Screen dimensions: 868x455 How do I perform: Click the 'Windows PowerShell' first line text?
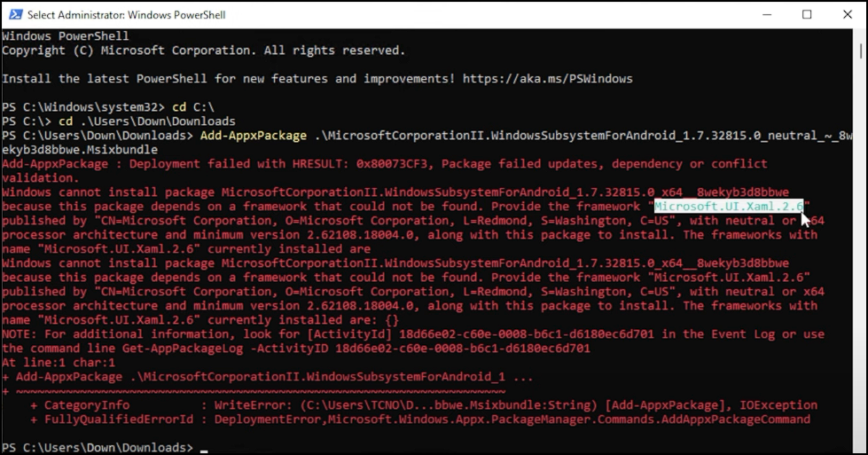click(66, 36)
